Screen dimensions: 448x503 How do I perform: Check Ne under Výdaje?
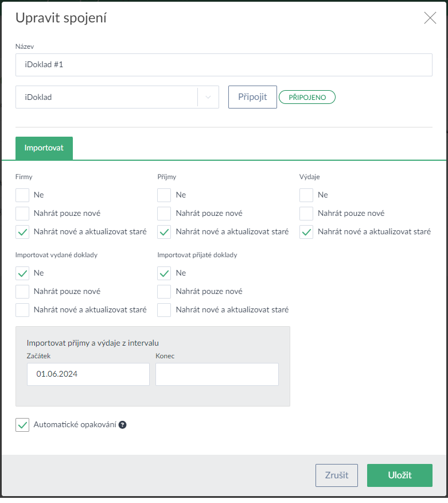coord(306,195)
